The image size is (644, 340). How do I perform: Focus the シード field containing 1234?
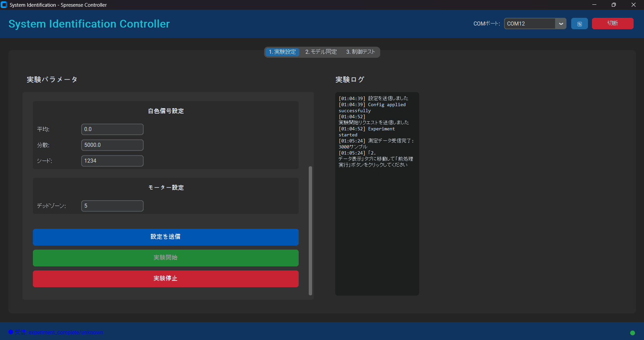[x=112, y=161]
